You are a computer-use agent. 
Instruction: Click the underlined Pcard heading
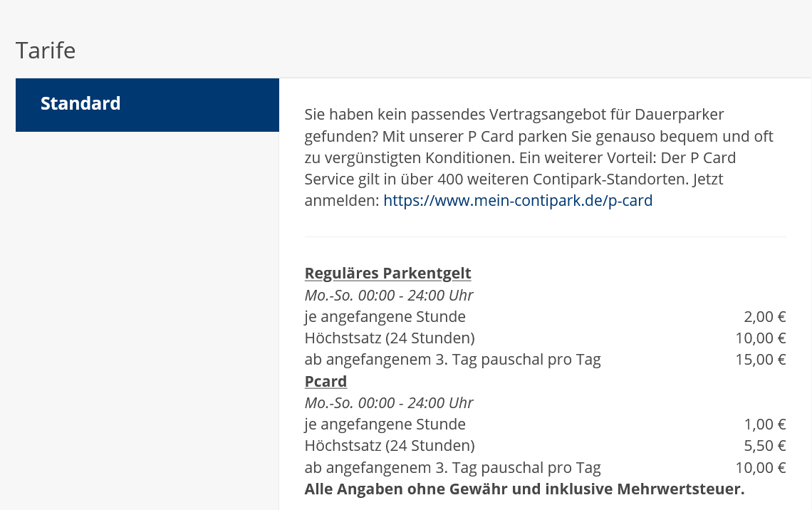tap(326, 381)
